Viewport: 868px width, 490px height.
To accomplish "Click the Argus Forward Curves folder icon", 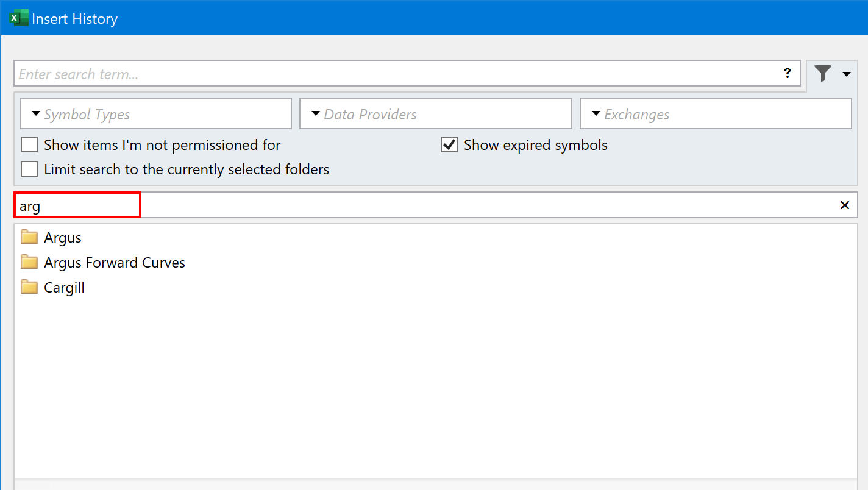I will [x=29, y=261].
